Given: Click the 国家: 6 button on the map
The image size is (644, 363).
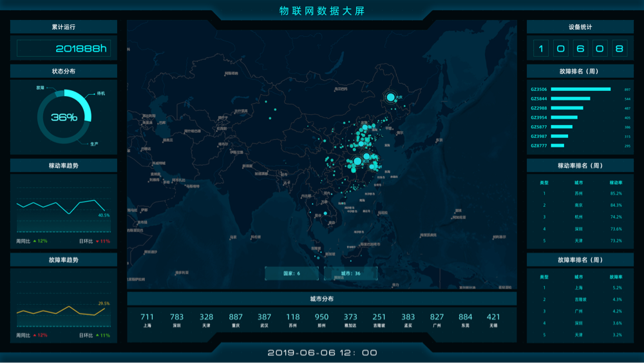Looking at the screenshot, I should [292, 273].
